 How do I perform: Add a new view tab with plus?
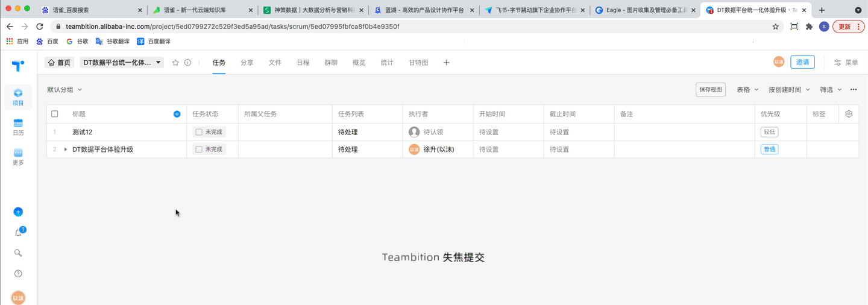click(446, 63)
